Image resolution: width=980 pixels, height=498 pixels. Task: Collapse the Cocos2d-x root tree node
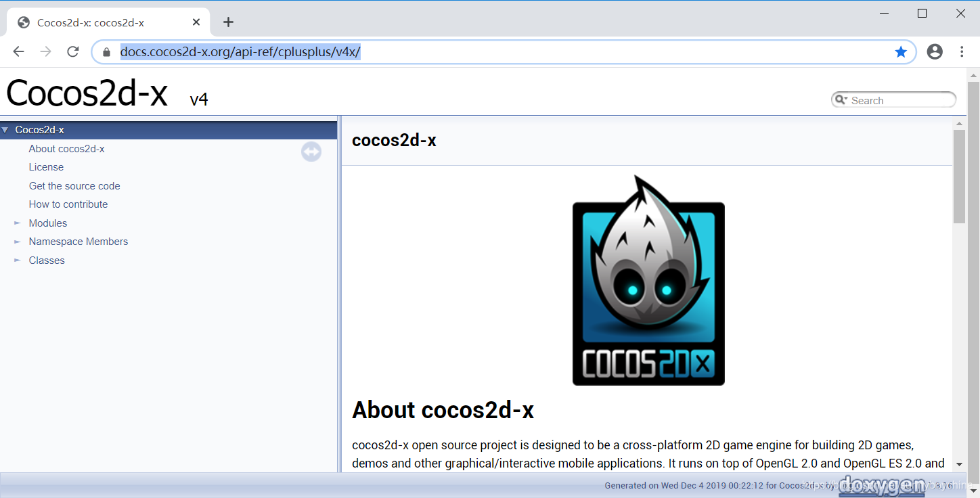point(5,130)
